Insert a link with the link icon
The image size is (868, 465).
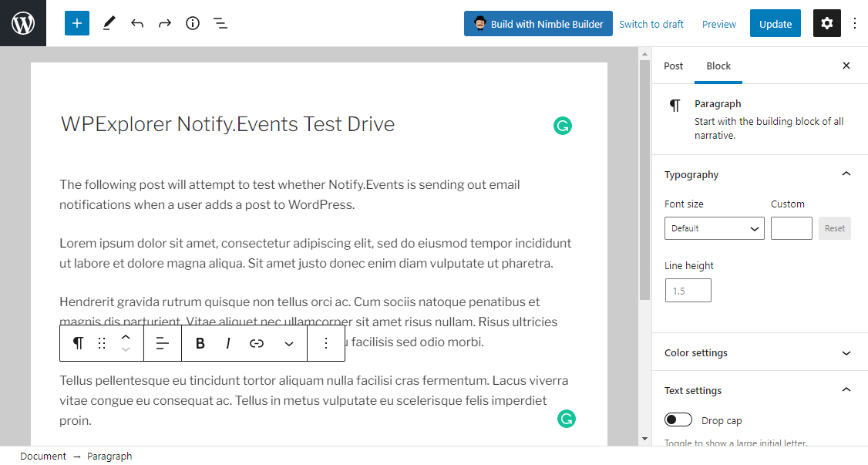coord(256,343)
